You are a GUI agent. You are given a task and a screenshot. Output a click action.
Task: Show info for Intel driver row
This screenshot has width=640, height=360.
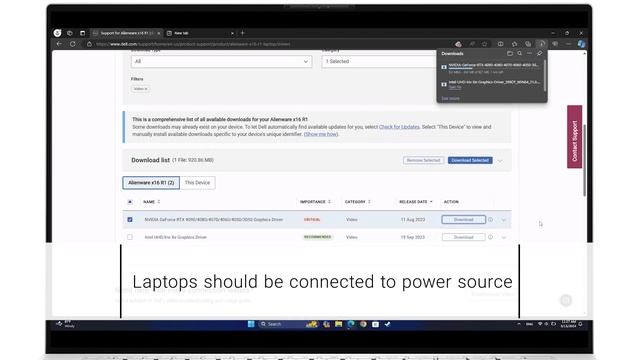coord(491,237)
